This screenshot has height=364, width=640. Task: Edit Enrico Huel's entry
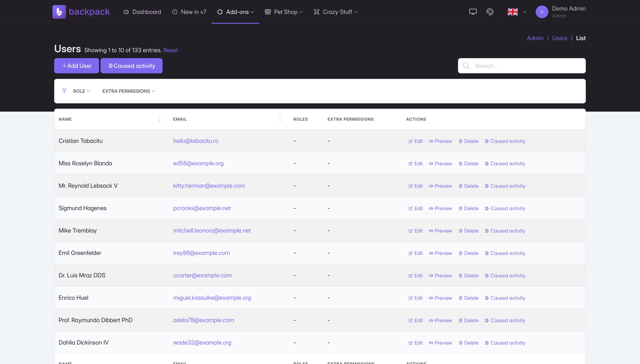pos(415,298)
